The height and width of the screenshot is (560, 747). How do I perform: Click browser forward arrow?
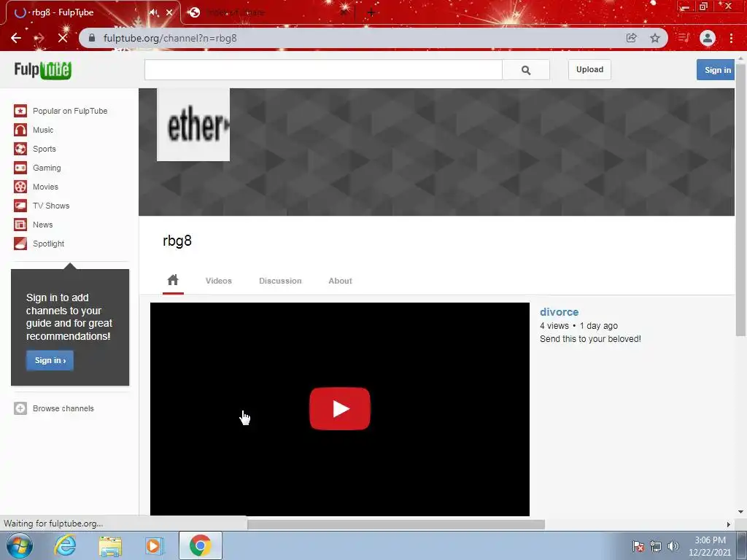coord(39,38)
